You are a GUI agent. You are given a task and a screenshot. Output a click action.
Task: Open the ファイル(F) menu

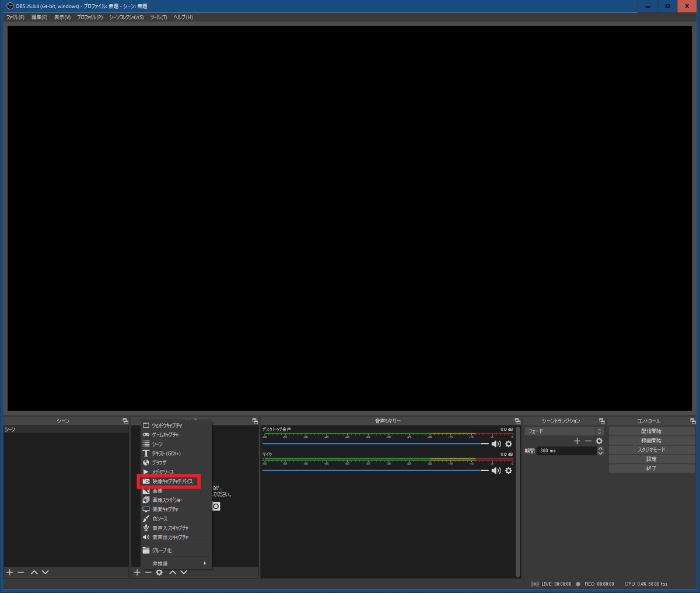[x=15, y=18]
